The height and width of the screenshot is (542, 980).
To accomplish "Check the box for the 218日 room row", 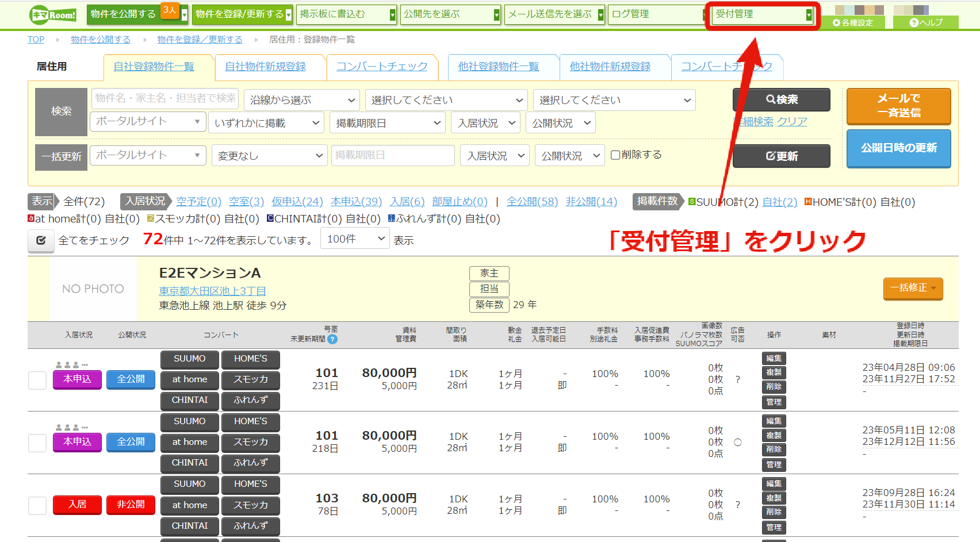I will [x=37, y=443].
